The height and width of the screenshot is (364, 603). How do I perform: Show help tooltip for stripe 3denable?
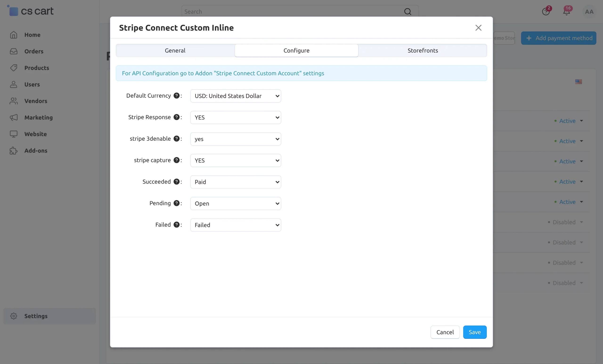click(176, 139)
